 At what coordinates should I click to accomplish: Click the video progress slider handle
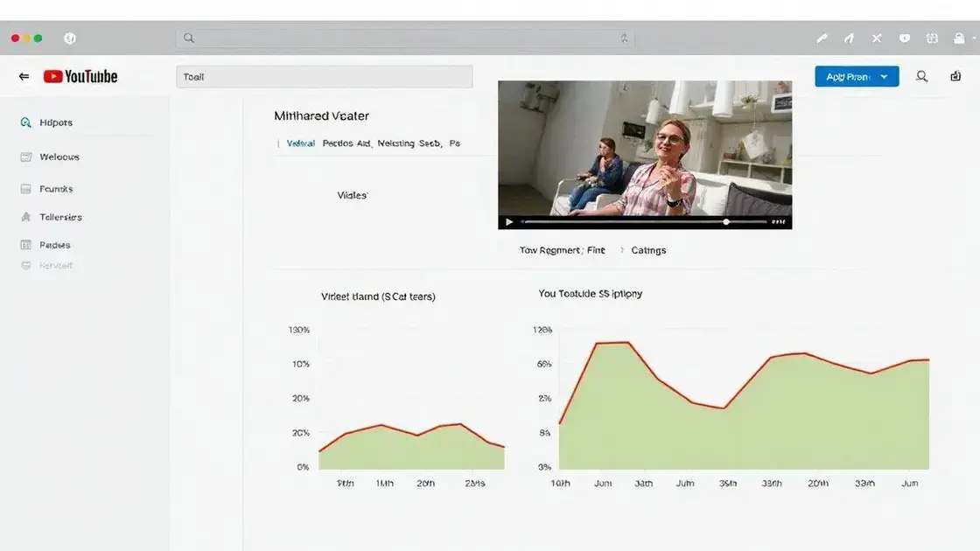725,222
